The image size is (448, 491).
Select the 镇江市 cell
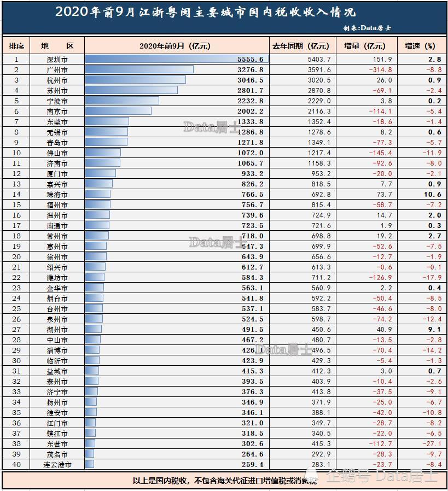tap(57, 434)
